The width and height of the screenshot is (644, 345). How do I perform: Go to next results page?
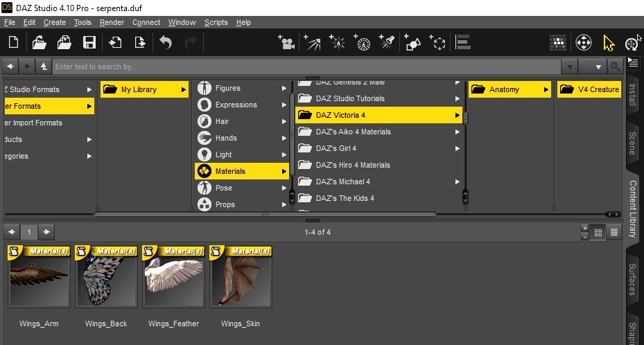(46, 232)
